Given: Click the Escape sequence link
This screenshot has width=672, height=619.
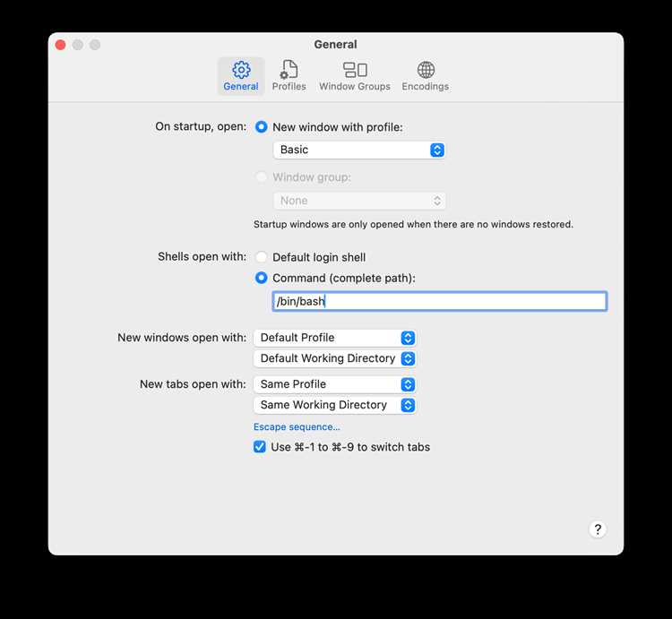Looking at the screenshot, I should pos(297,427).
